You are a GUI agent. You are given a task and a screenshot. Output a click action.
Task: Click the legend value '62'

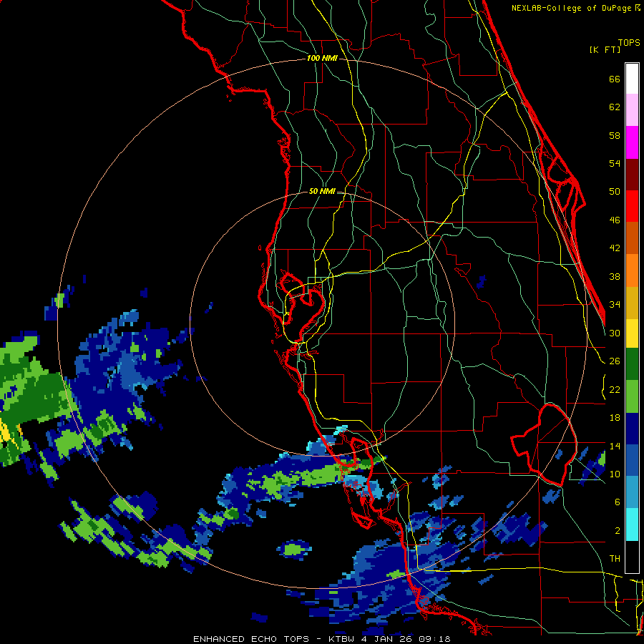(615, 107)
